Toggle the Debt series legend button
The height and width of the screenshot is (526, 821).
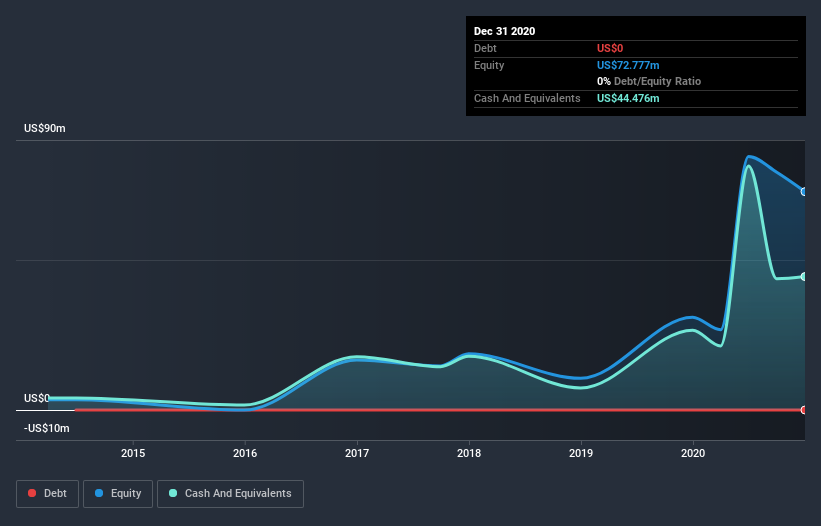[x=47, y=494]
